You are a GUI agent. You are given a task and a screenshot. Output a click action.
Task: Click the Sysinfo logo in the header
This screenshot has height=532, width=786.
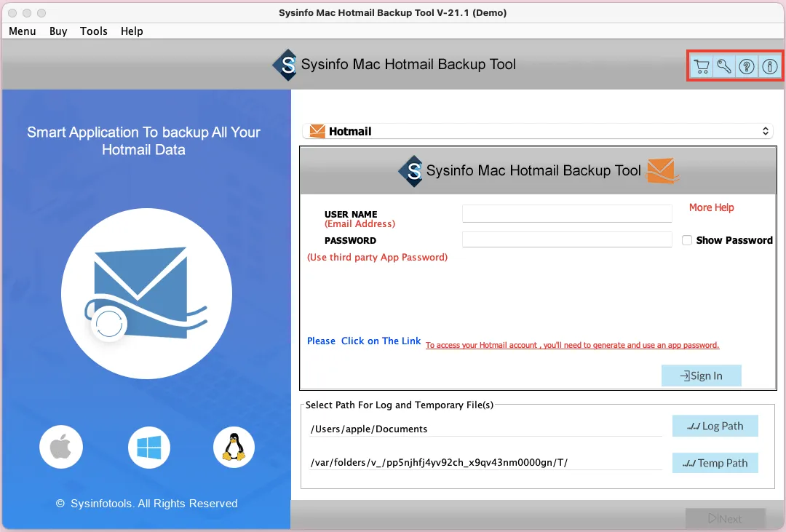coord(286,65)
